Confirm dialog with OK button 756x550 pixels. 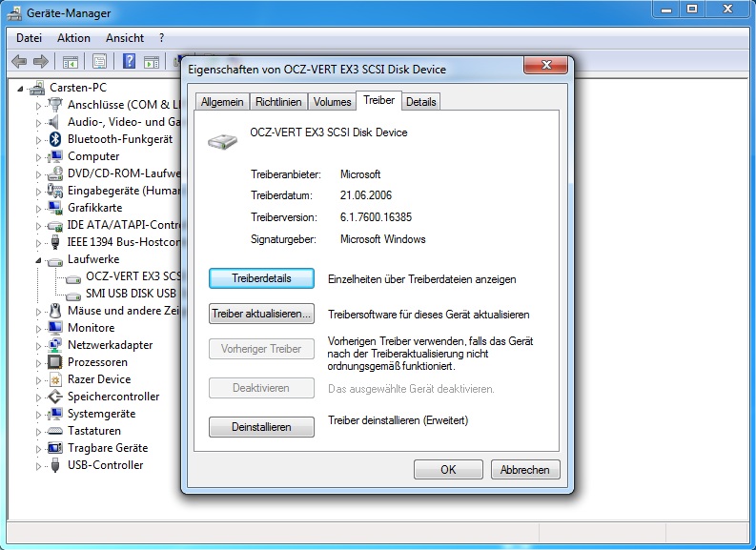coord(448,470)
